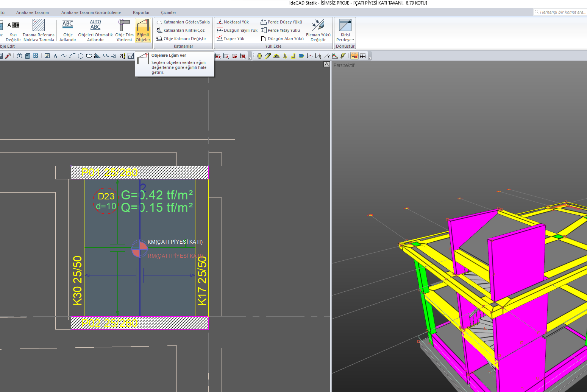Image resolution: width=587 pixels, height=392 pixels.
Task: Add a Düzgün Yayılı Yük load
Action: (x=237, y=30)
